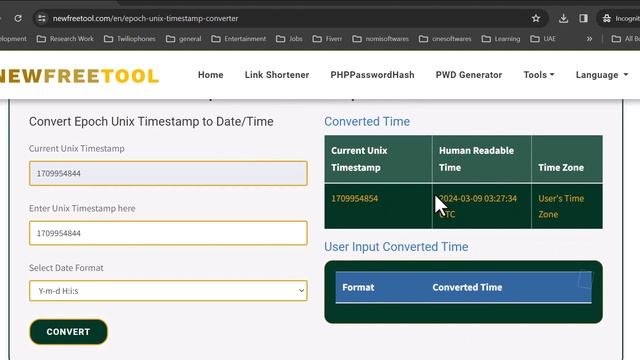
Task: Open the Entertainment bookmark folder
Action: (x=239, y=39)
